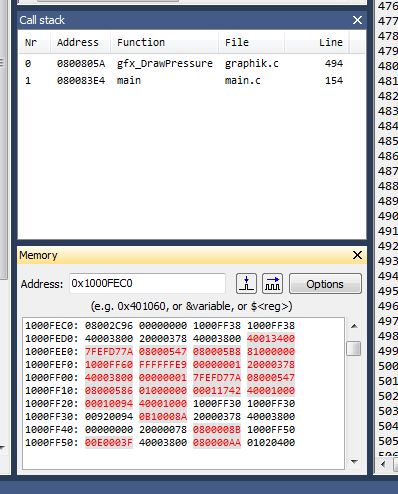Click memory row label 1000FF50:

point(52,442)
